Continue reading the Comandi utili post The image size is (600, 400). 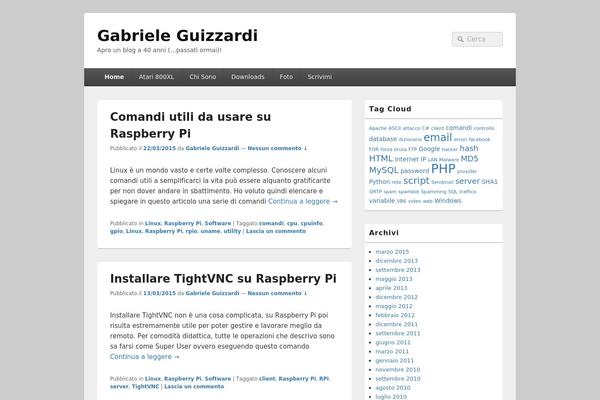(303, 201)
